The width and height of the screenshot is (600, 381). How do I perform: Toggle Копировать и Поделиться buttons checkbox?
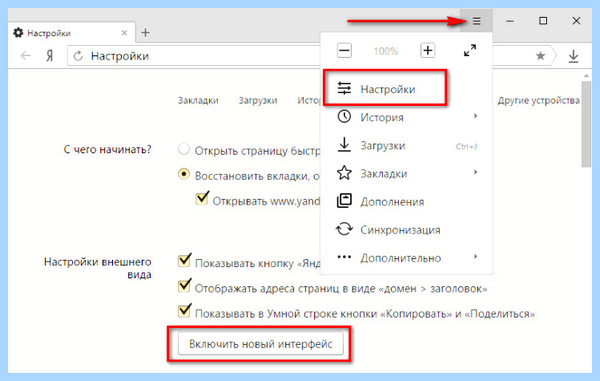[x=184, y=311]
